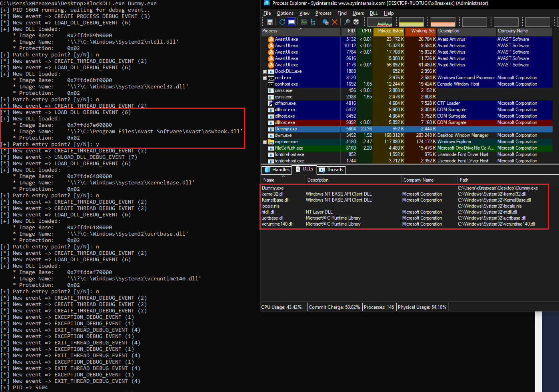This screenshot has width=559, height=392.
Task: Click the red X Kill Process icon
Action: tap(335, 22)
